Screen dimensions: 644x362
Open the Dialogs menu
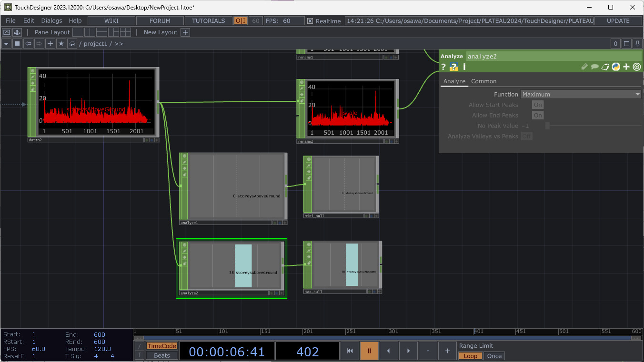tap(51, 21)
